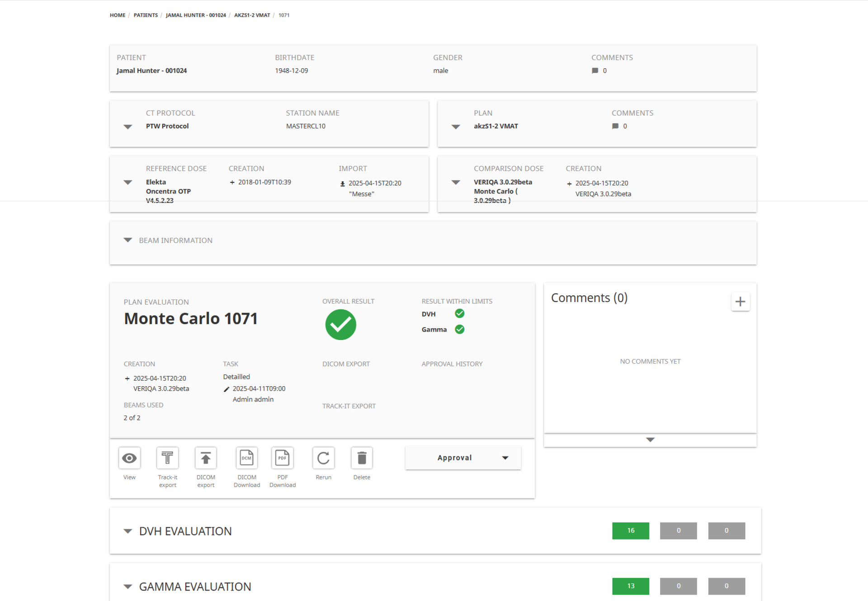Expand comments panel with bottom arrow
This screenshot has width=868, height=601.
click(650, 440)
